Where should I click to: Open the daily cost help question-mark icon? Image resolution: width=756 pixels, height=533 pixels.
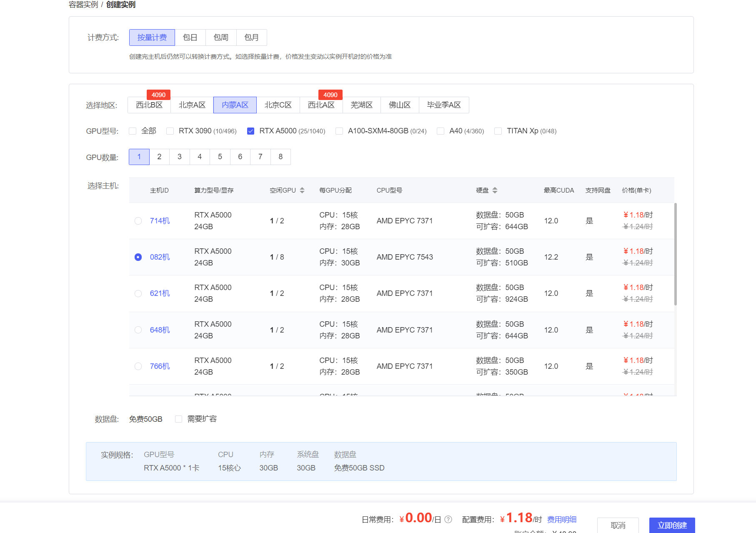click(448, 519)
